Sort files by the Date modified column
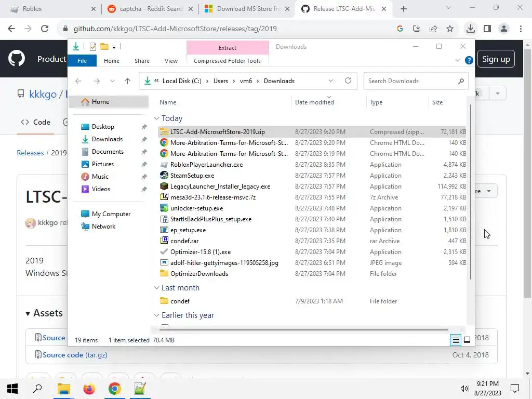Viewport: 532px width, 399px height. coord(314,102)
